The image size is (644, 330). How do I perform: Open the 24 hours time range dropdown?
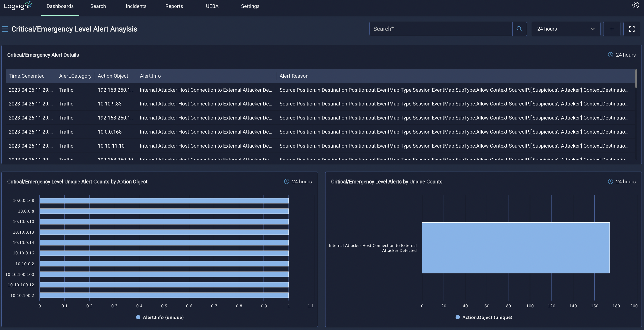566,29
